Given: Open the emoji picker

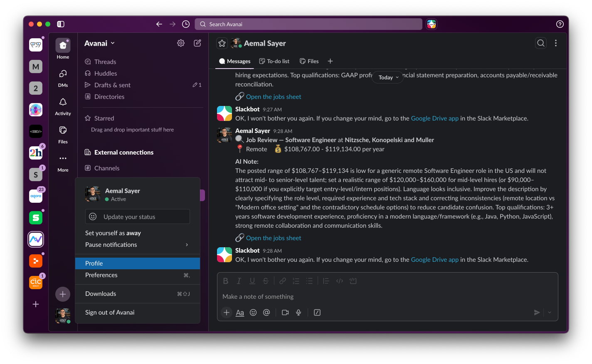Looking at the screenshot, I should (253, 312).
